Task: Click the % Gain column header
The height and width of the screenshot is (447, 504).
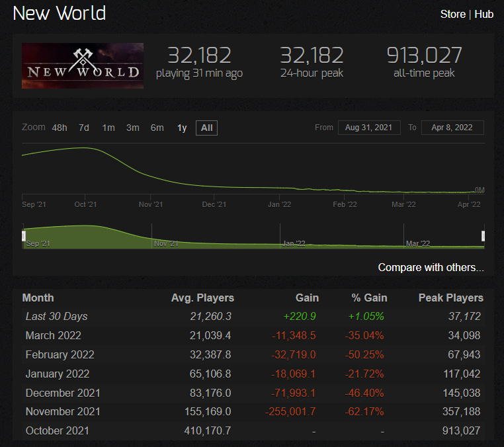Action: click(x=369, y=298)
